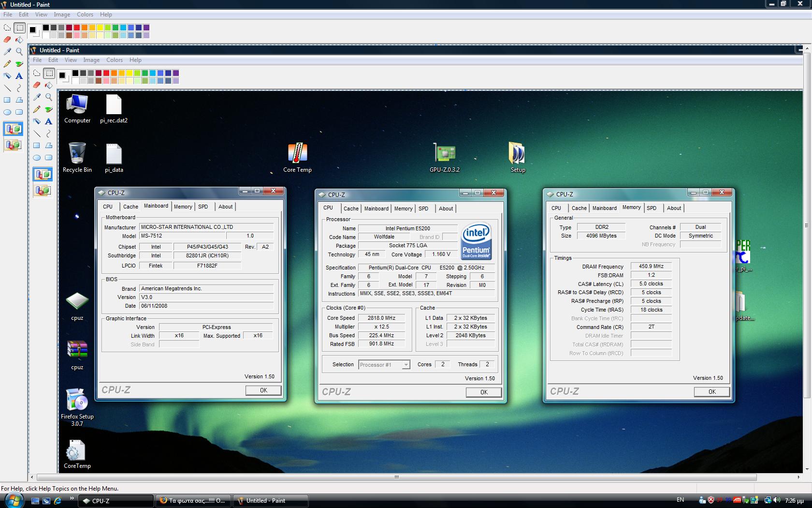This screenshot has width=812, height=508.
Task: Click Computer desktop icon in the canvas image
Action: 77,109
